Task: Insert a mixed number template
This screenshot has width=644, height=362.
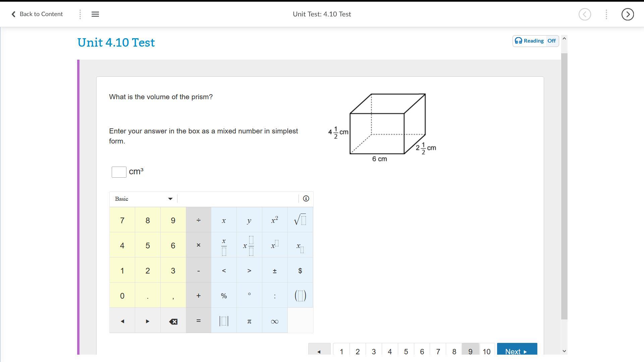Action: click(249, 246)
